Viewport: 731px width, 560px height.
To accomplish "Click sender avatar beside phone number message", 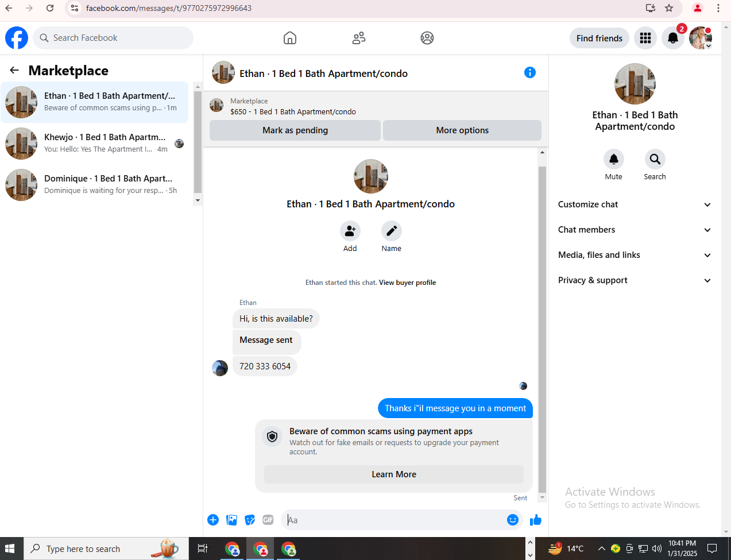I will coord(220,368).
